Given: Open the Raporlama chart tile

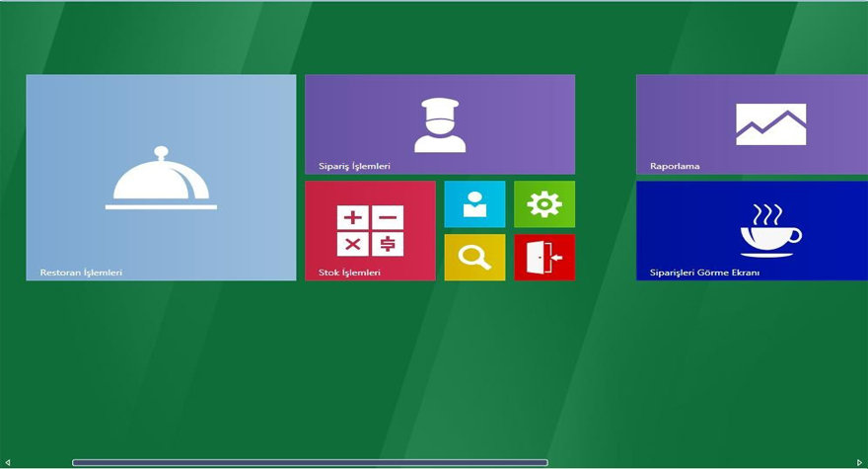Looking at the screenshot, I should pos(752,124).
